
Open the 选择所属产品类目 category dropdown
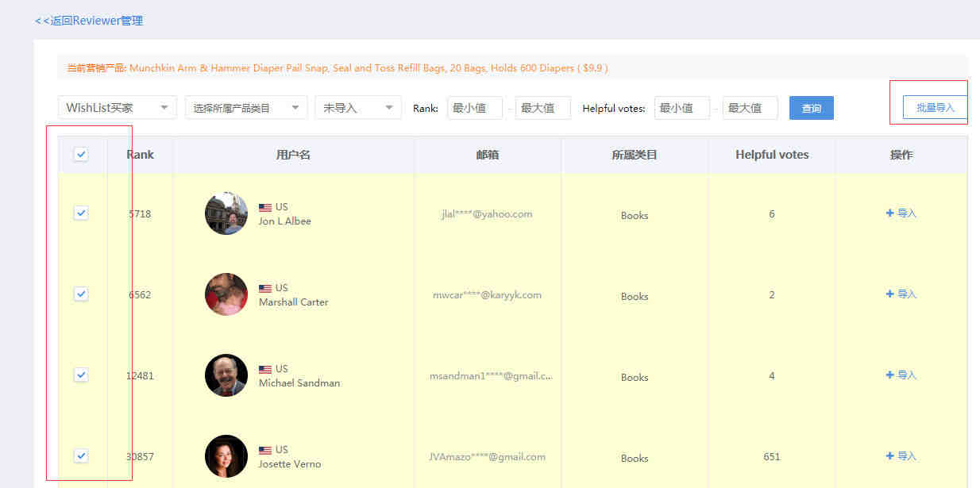click(x=246, y=108)
